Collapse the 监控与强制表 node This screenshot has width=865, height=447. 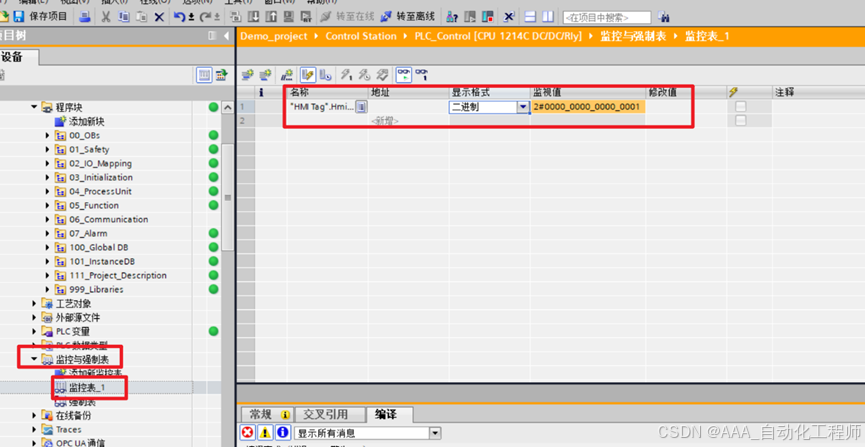34,359
